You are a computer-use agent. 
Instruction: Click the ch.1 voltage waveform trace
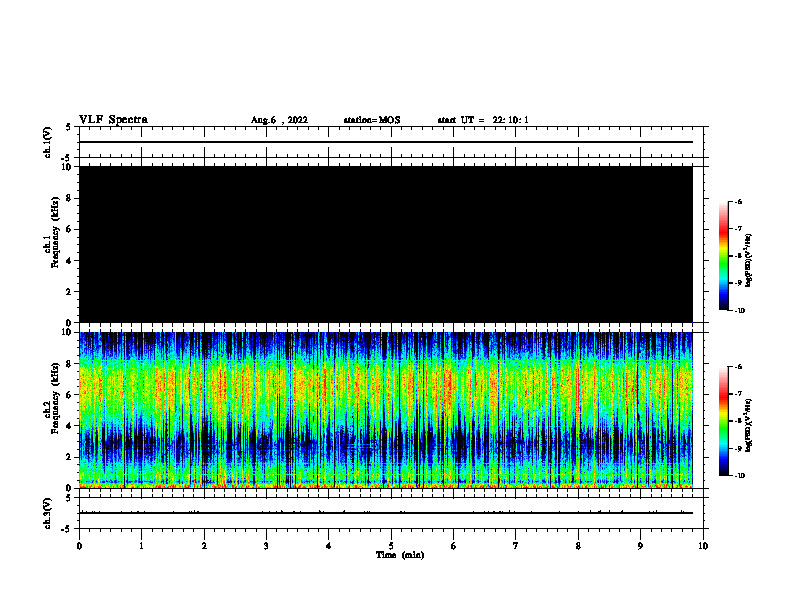(x=386, y=142)
